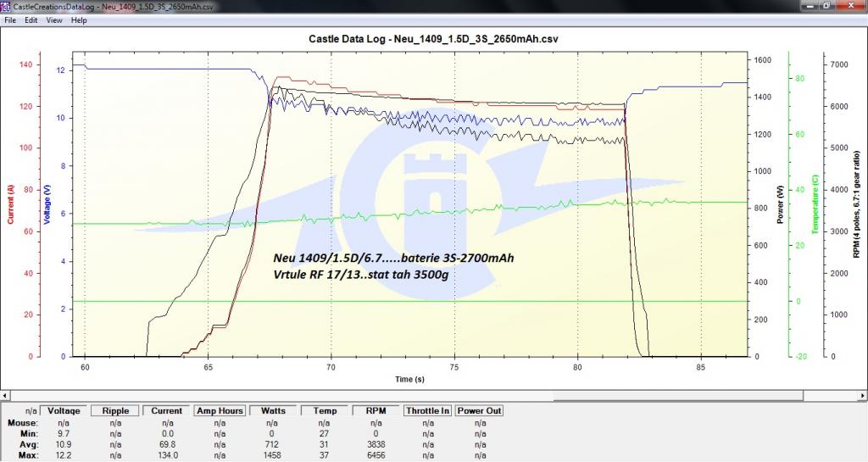Click the CastleCreationsDataLog app icon in title bar

pos(6,6)
